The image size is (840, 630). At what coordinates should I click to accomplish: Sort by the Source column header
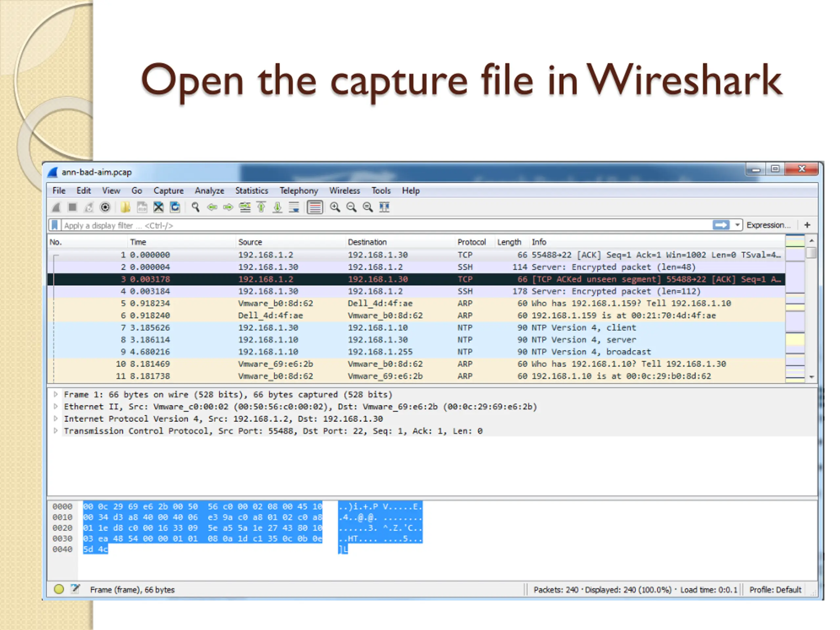click(290, 242)
